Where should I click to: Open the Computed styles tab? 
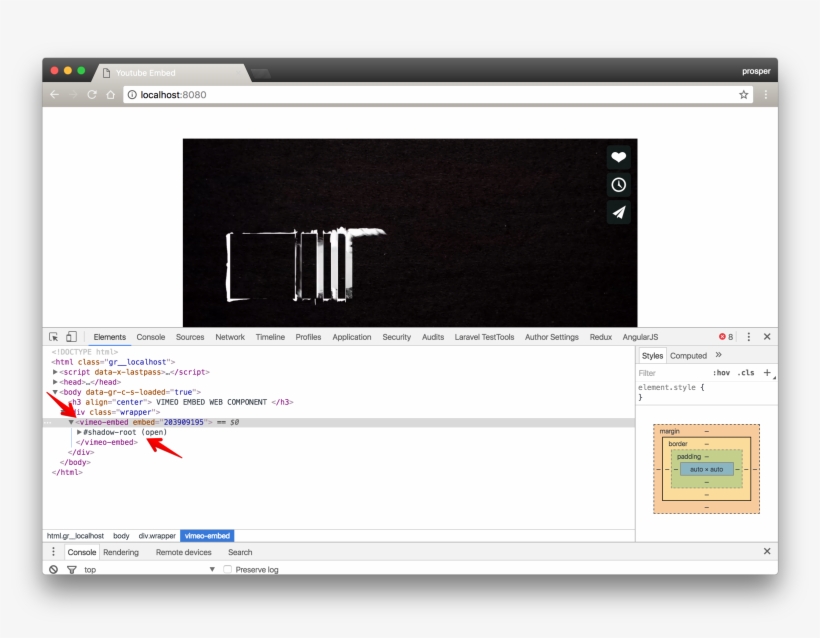[688, 355]
